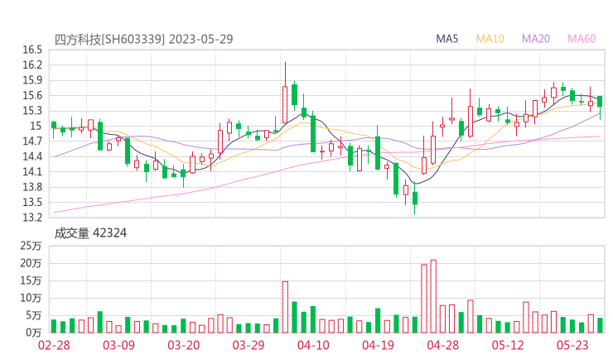
Task: Click the 0万 volume axis label
Action: pyautogui.click(x=33, y=333)
